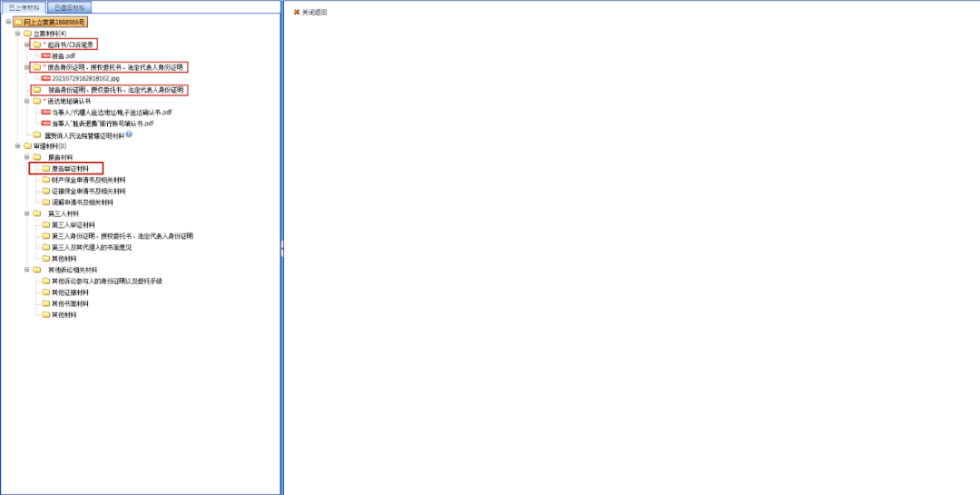Click folder icon of 其他证据材料
The height and width of the screenshot is (495, 980).
[x=45, y=292]
